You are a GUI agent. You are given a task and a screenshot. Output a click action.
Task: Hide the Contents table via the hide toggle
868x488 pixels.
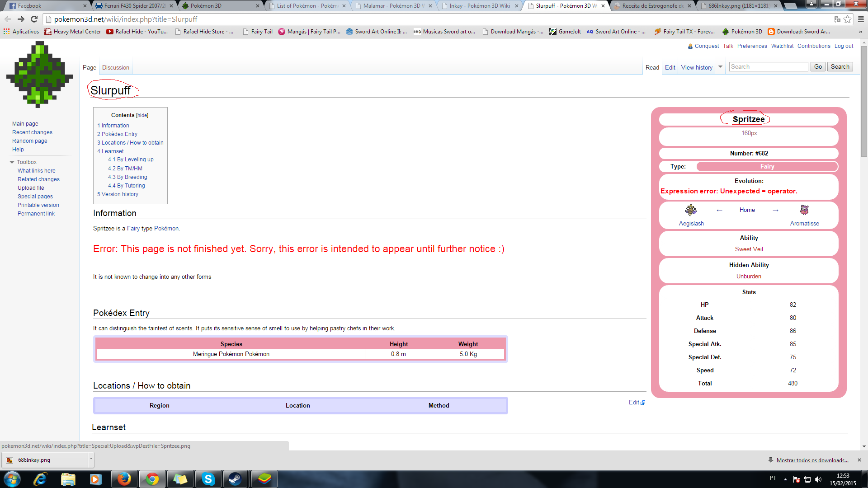(x=142, y=115)
